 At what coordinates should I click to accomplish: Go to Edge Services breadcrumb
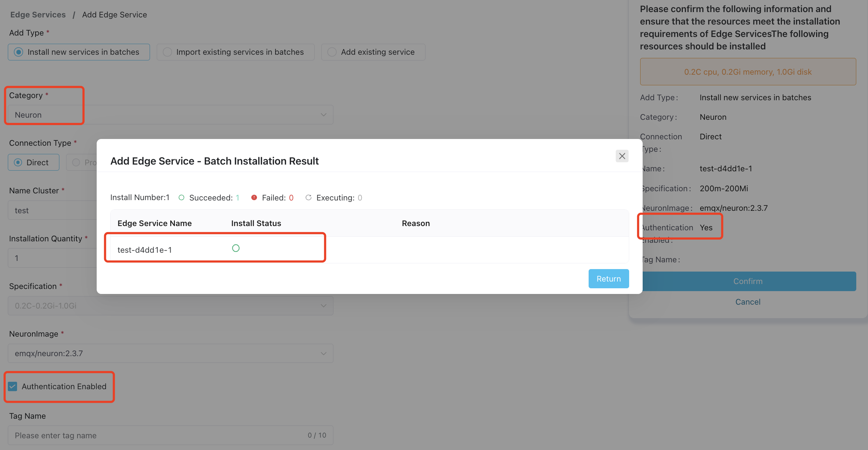click(x=38, y=15)
